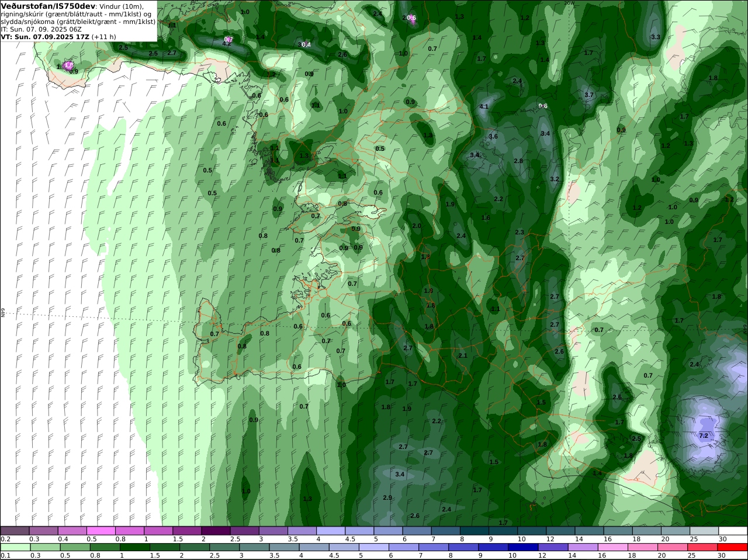Click the IT: Sun. 07. 09. 2025 06Z line
The height and width of the screenshot is (560, 748).
(41, 29)
